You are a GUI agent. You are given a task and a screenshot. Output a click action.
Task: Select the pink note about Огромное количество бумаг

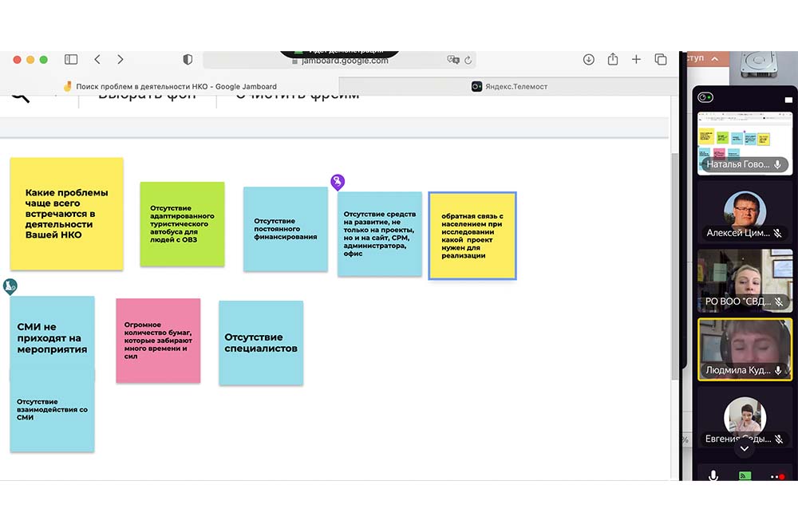[158, 341]
